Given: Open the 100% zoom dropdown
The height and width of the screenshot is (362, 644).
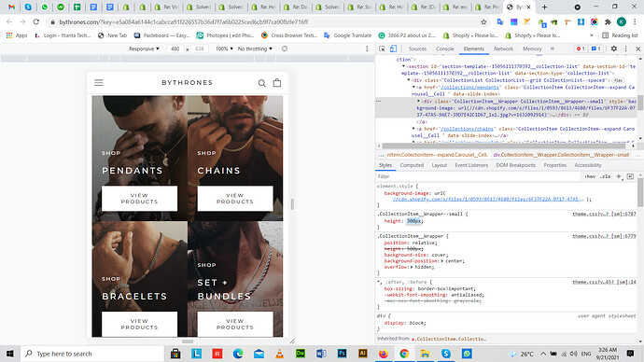Looking at the screenshot, I should pyautogui.click(x=224, y=49).
